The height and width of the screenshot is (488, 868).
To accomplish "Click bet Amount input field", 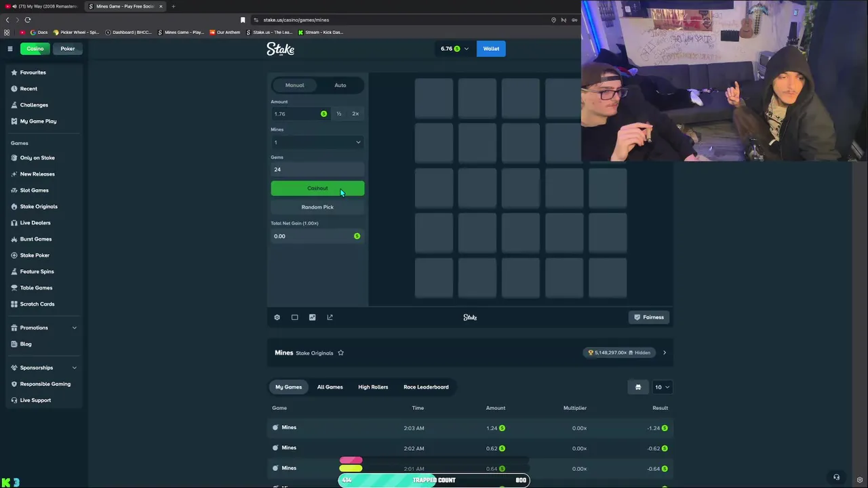I will point(300,114).
